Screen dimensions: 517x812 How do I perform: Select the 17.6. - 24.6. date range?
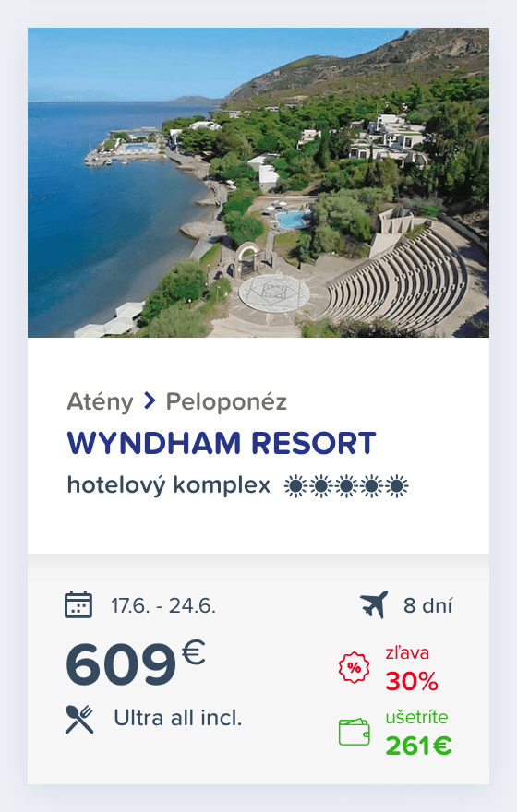tap(163, 605)
